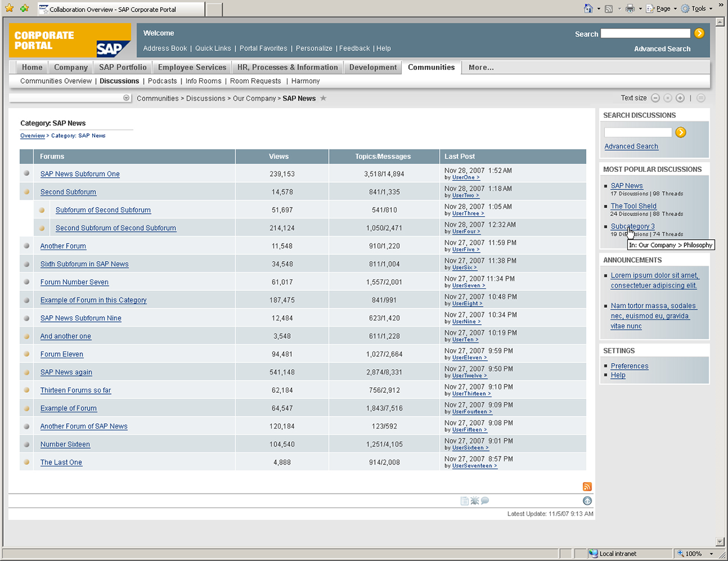Open Preferences under Settings

(629, 366)
